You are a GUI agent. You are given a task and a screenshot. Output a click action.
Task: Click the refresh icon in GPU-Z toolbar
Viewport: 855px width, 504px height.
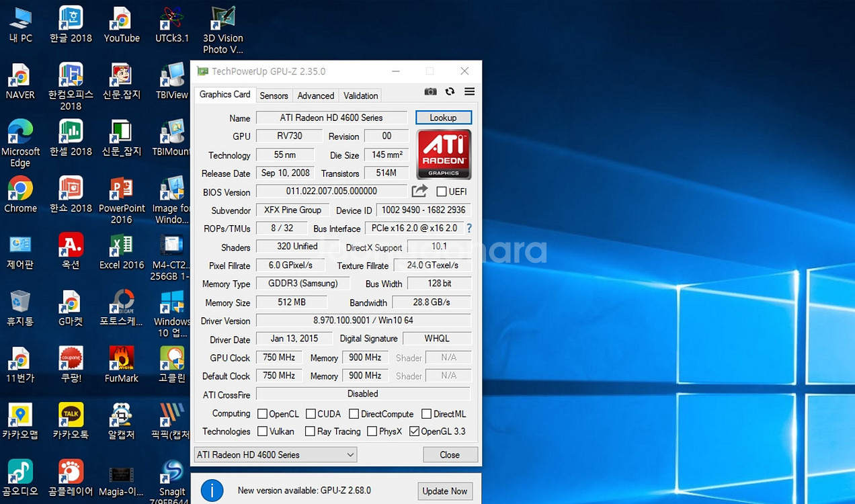(x=449, y=91)
